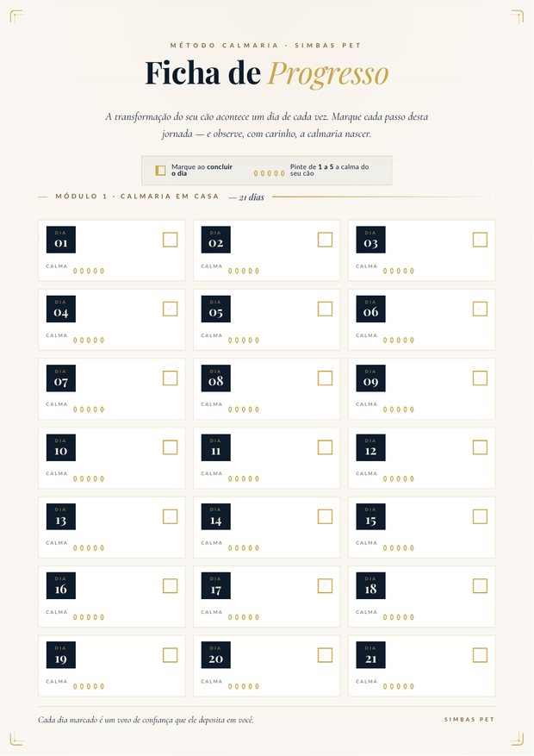
Task: Click the Ficha de Progresso title
Action: [x=267, y=73]
